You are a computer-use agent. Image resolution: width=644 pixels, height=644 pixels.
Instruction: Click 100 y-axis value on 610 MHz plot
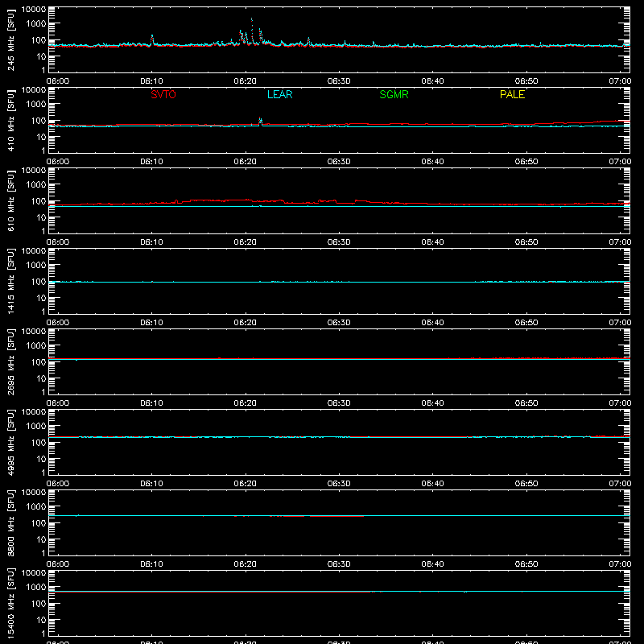click(x=39, y=201)
